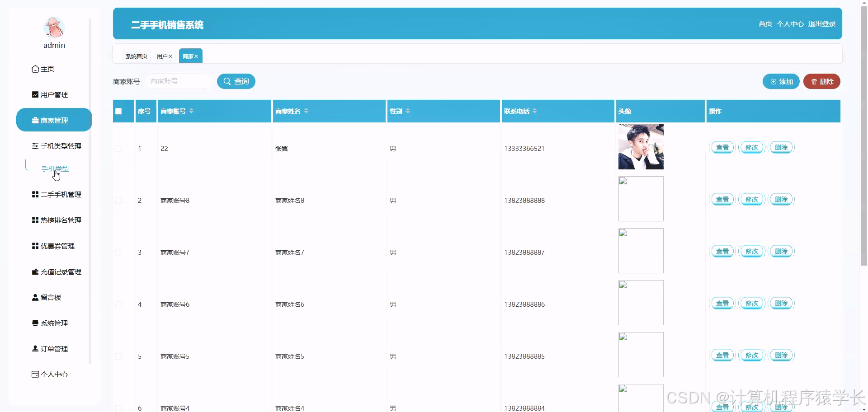Image resolution: width=868 pixels, height=412 pixels.
Task: Sort by 商家姓名 column
Action: click(306, 111)
